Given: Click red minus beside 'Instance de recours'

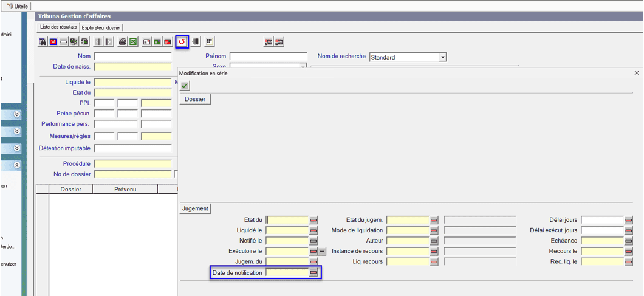Looking at the screenshot, I should [434, 251].
